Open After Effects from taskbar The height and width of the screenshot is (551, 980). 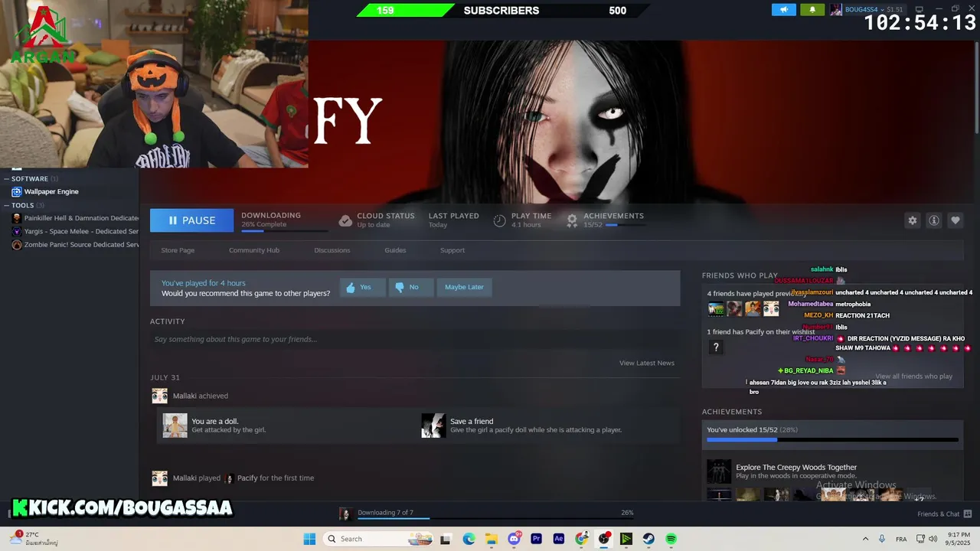click(x=559, y=539)
